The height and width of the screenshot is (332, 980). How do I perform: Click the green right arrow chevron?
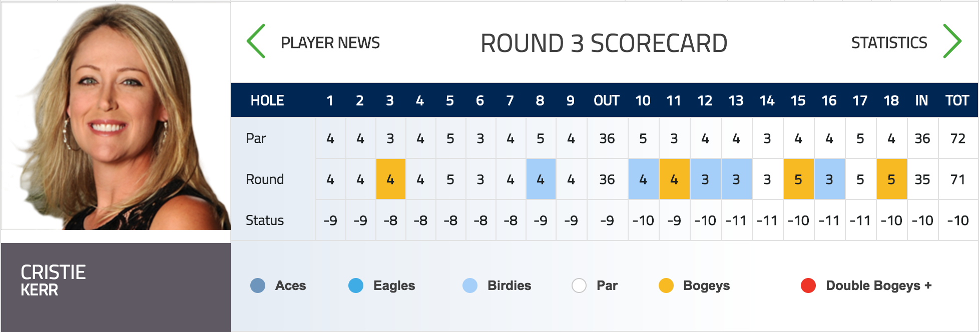[952, 41]
